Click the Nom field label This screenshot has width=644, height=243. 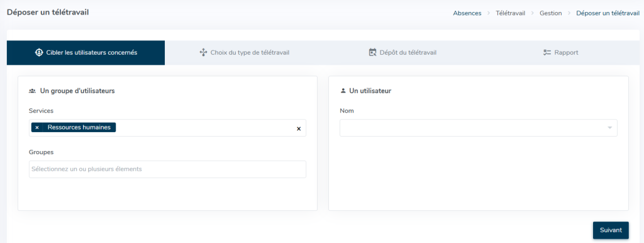coord(347,111)
